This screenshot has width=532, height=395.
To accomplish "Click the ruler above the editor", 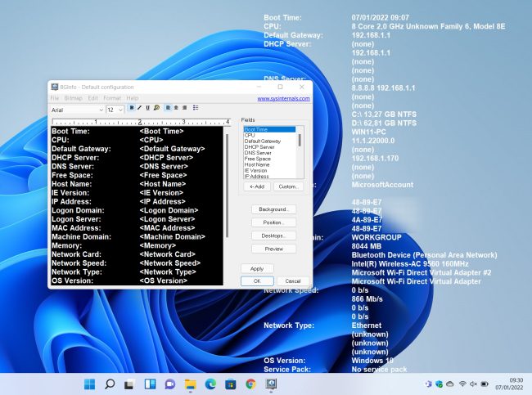I will pos(141,122).
